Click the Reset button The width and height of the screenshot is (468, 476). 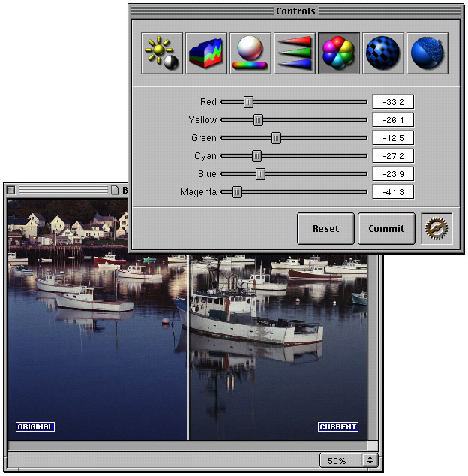tap(325, 228)
